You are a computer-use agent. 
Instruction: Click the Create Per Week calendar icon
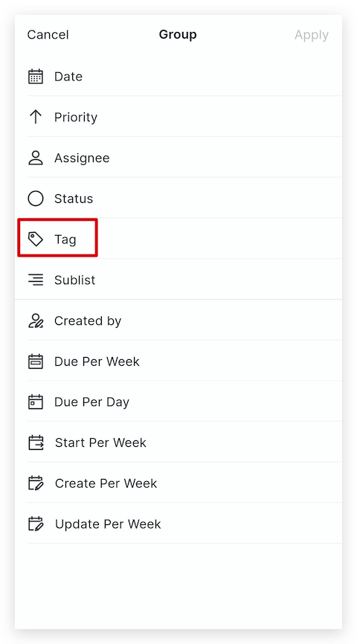(x=36, y=483)
